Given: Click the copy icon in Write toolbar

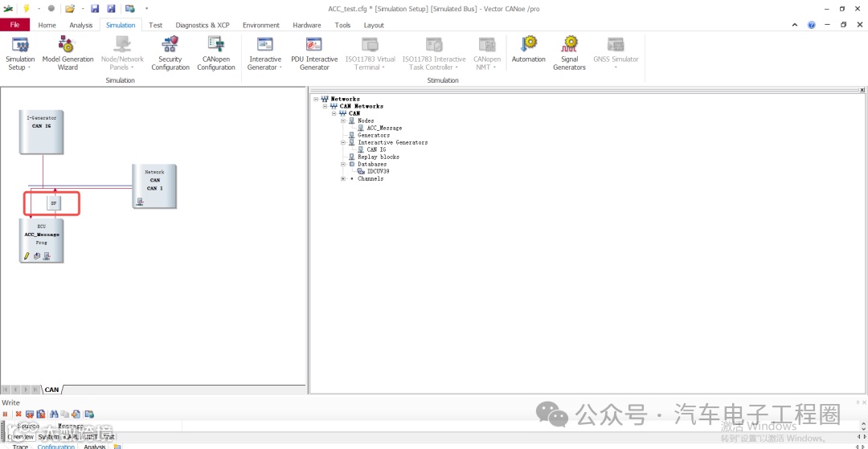Looking at the screenshot, I should point(65,414).
